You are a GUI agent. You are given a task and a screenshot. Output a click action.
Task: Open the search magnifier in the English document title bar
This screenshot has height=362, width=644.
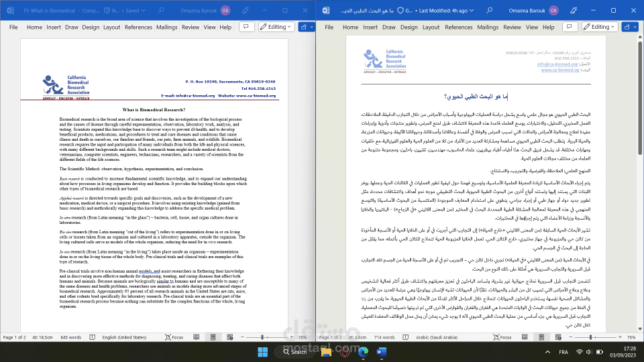pyautogui.click(x=162, y=10)
